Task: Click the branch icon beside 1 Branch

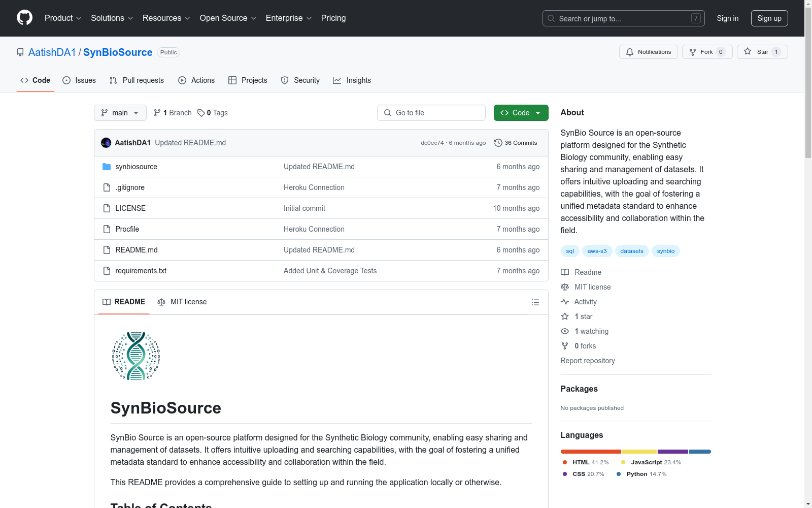Action: pyautogui.click(x=157, y=113)
